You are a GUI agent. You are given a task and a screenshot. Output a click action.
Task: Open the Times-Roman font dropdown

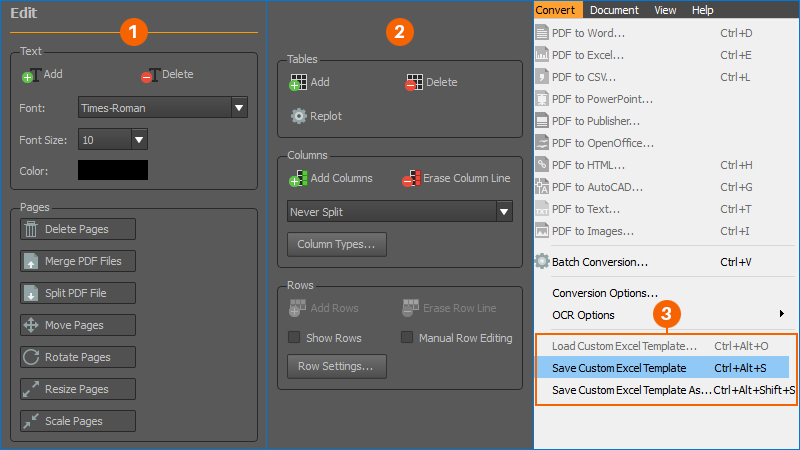point(239,107)
